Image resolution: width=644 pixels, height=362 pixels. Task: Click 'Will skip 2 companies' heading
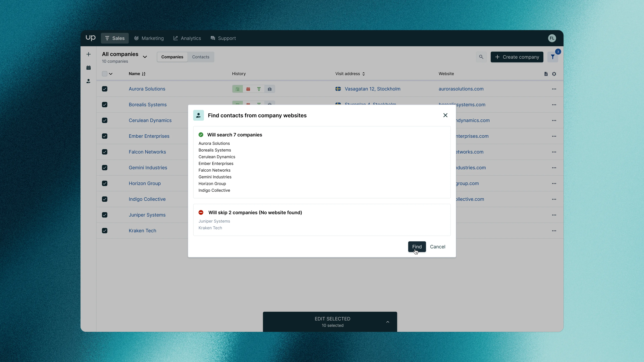coord(255,212)
